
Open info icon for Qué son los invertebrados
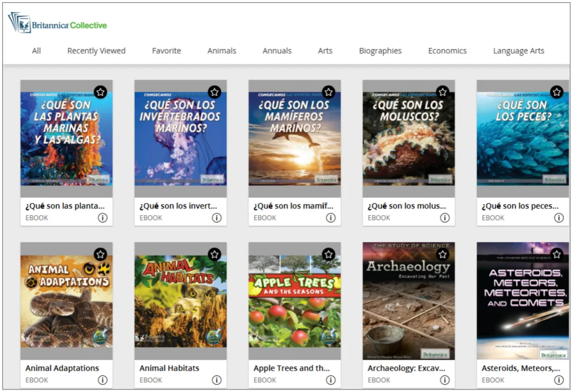click(x=217, y=218)
